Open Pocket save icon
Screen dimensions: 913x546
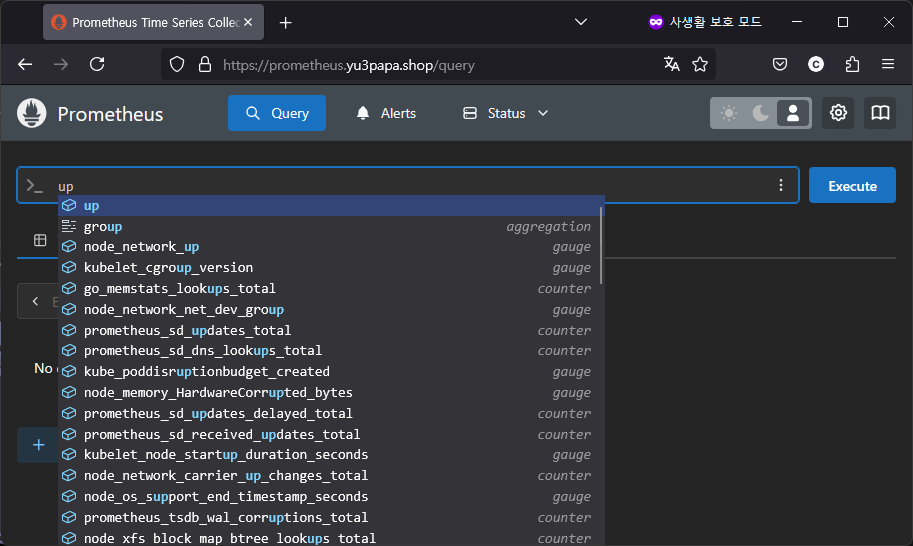point(780,64)
